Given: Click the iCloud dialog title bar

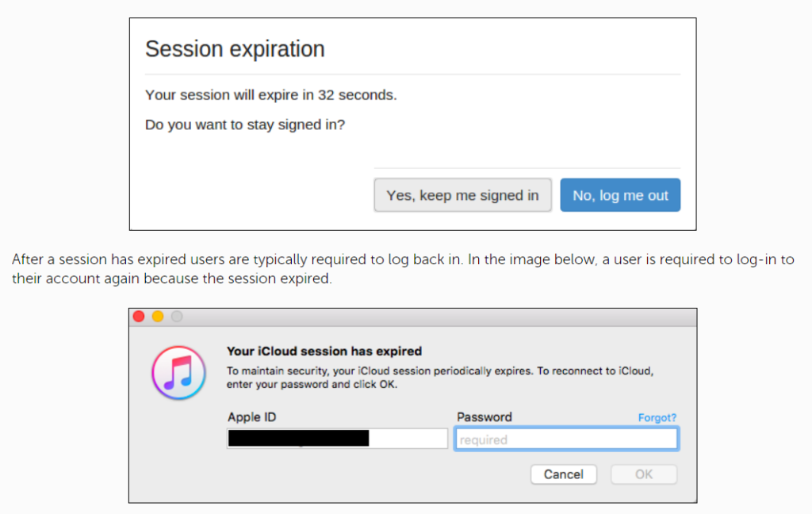Looking at the screenshot, I should click(412, 316).
